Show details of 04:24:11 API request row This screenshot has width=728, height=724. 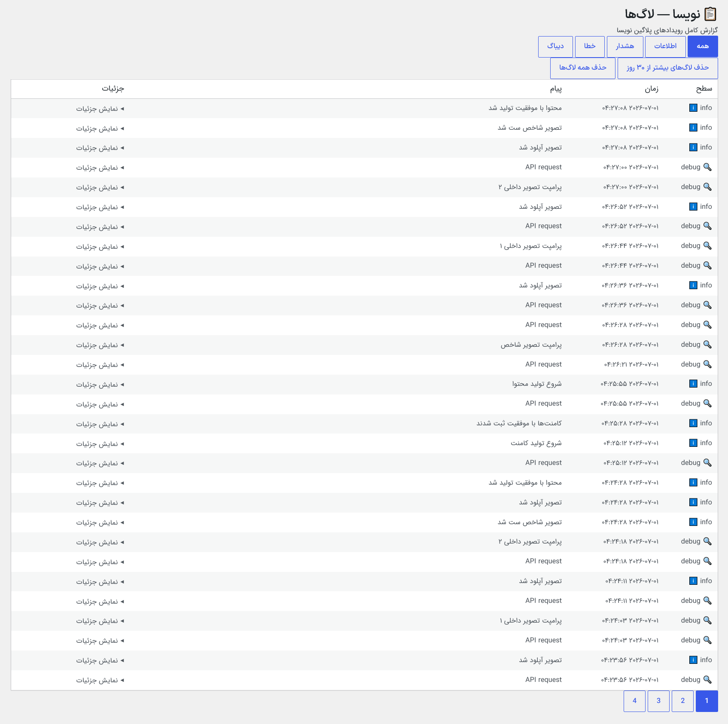click(100, 602)
